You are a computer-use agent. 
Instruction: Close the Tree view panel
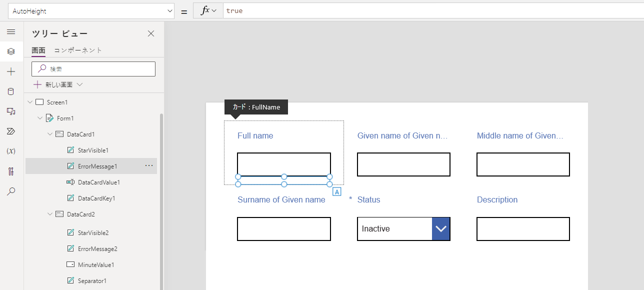[151, 33]
